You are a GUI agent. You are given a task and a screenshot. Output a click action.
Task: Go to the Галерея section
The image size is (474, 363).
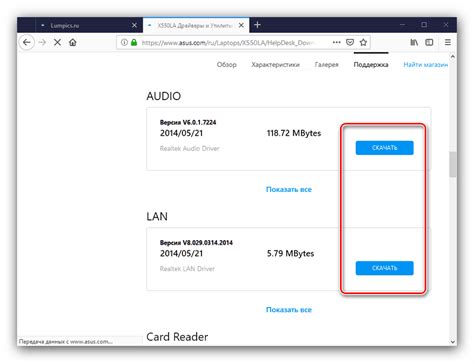click(327, 65)
